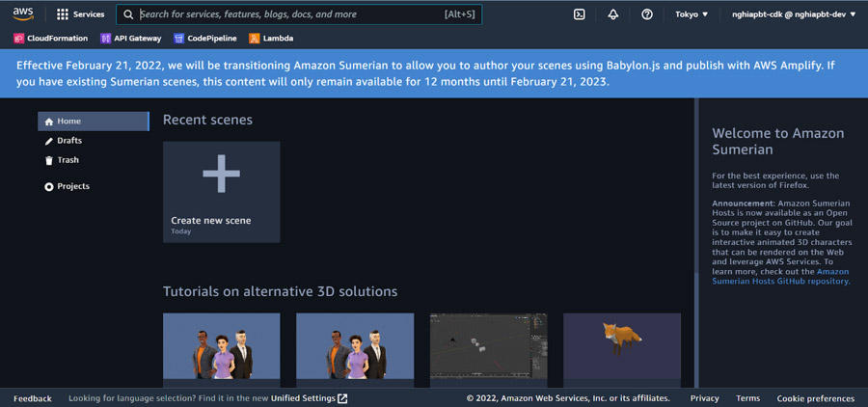Expand the nghiapbt account dropdown

click(x=794, y=14)
